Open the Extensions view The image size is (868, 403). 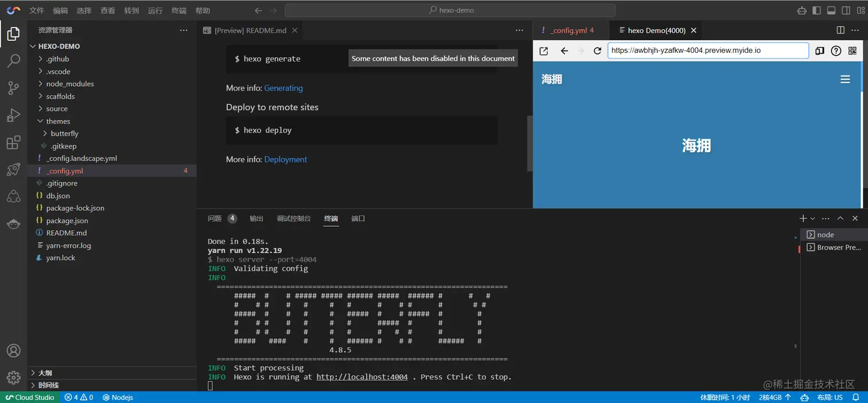coord(13,142)
